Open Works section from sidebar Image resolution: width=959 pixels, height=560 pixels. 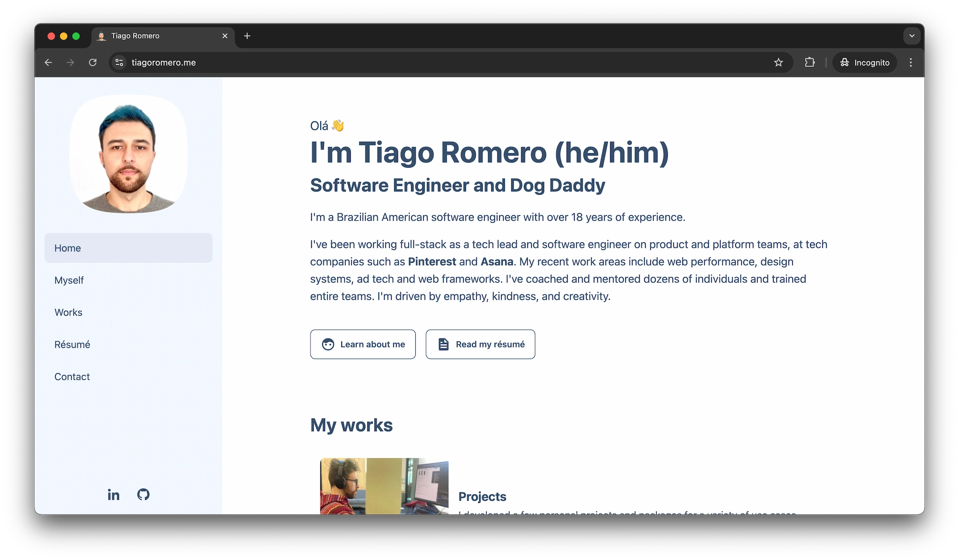pyautogui.click(x=68, y=312)
